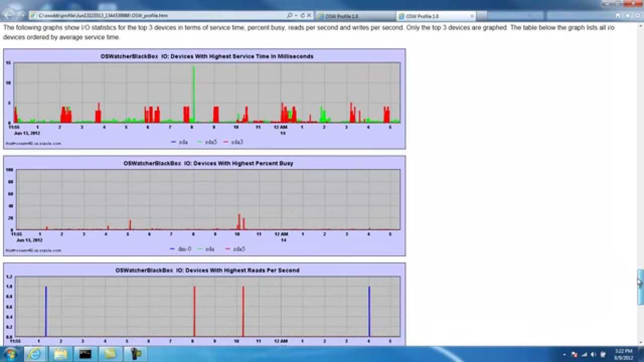Click the first blue spike in Reads Per Second graph
Screen dimensions: 644x362
tap(46, 311)
